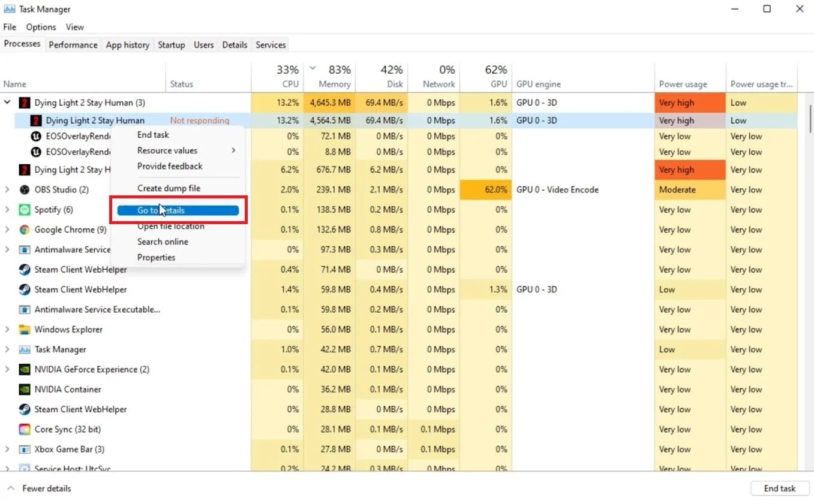Switch to the Services tab
Viewport: 814px width, 504px height.
(x=271, y=45)
